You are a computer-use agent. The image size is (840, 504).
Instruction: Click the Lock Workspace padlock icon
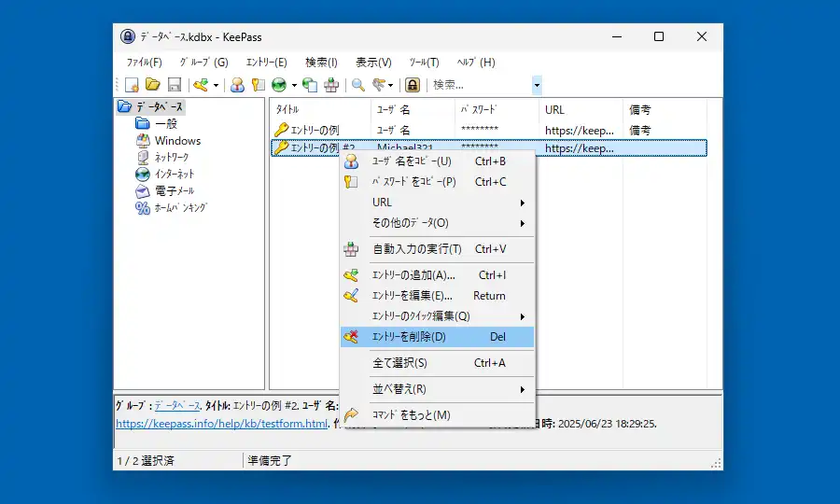coord(412,85)
